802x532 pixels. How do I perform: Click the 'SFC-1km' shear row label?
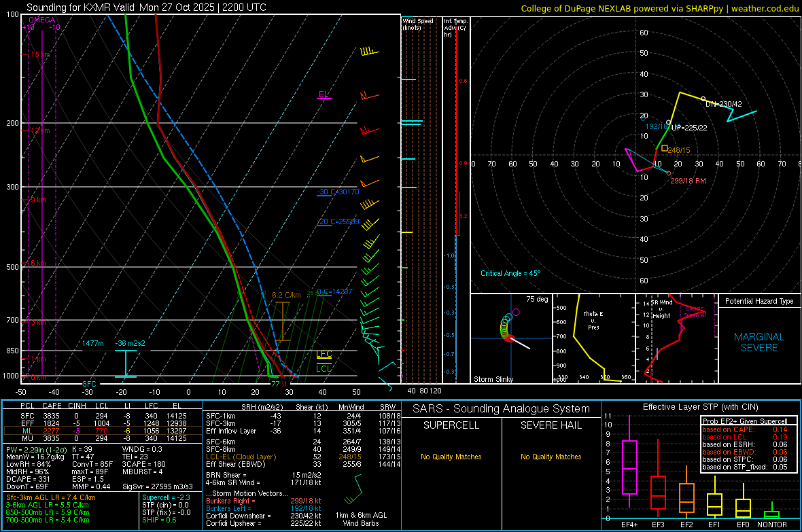coord(221,416)
